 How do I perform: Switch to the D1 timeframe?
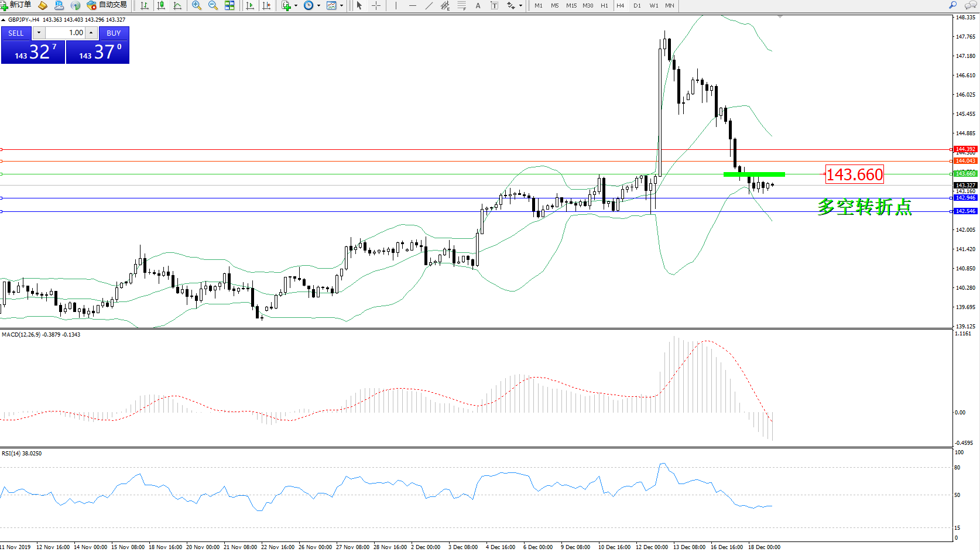(637, 5)
